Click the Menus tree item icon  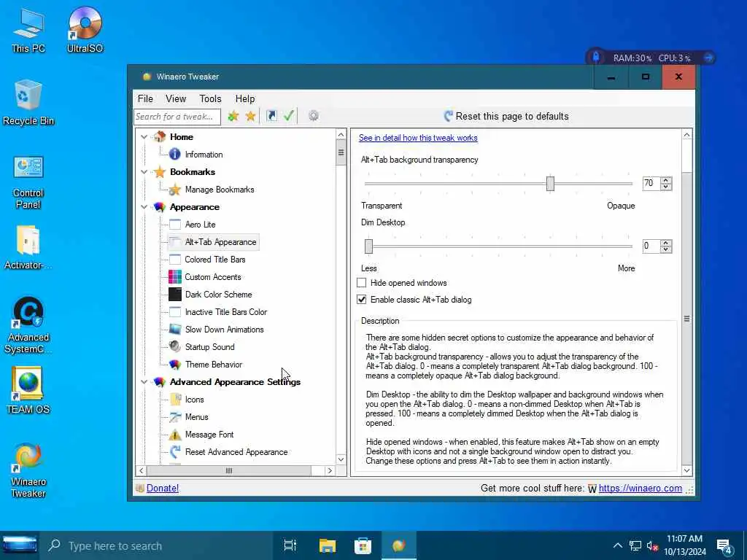pos(175,416)
